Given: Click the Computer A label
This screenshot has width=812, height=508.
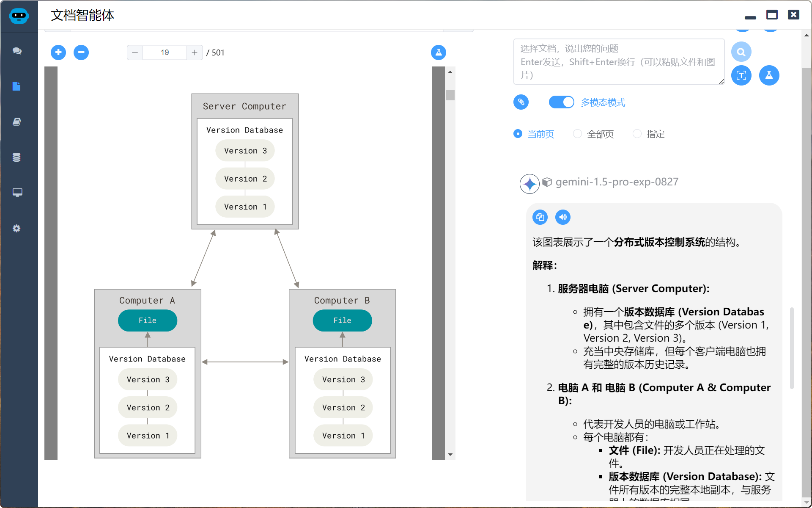Looking at the screenshot, I should 147,301.
